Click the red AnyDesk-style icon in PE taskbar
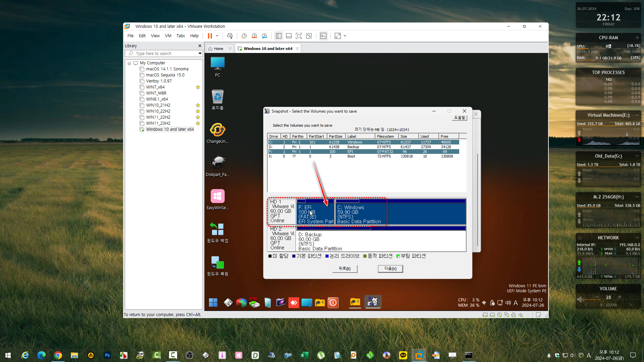This screenshot has height=362, width=644. (x=293, y=303)
